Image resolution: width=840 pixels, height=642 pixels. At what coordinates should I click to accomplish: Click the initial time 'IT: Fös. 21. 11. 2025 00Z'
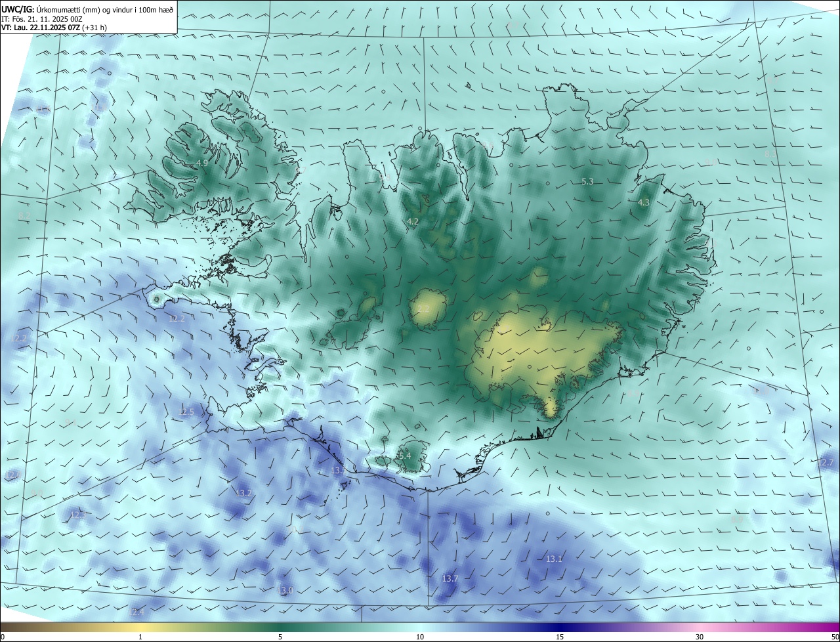point(42,18)
